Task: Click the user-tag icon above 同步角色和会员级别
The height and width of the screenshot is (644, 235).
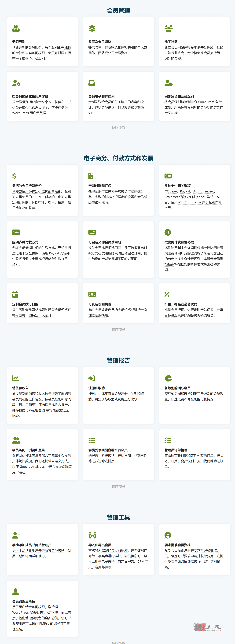Action: click(x=168, y=83)
